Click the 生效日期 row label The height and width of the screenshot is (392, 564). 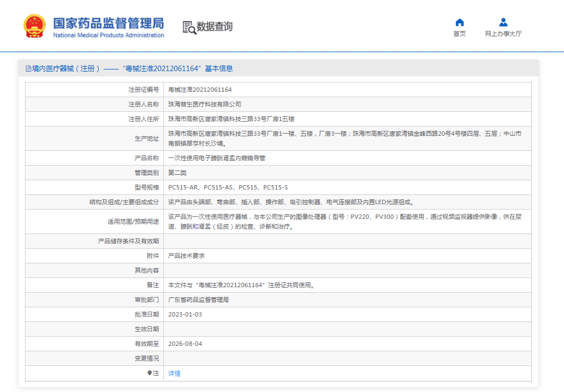pos(147,329)
